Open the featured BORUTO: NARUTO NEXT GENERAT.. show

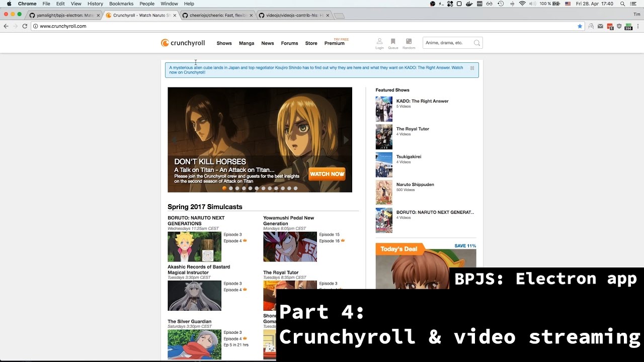point(435,212)
